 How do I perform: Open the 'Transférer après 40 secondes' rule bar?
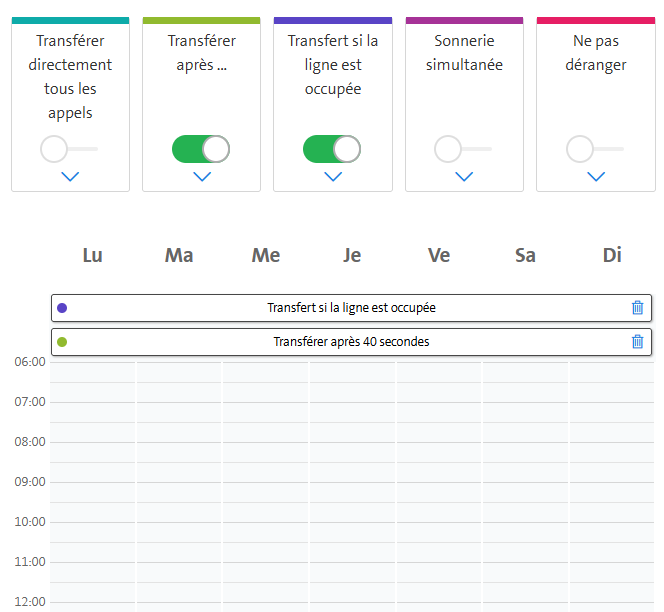click(351, 342)
